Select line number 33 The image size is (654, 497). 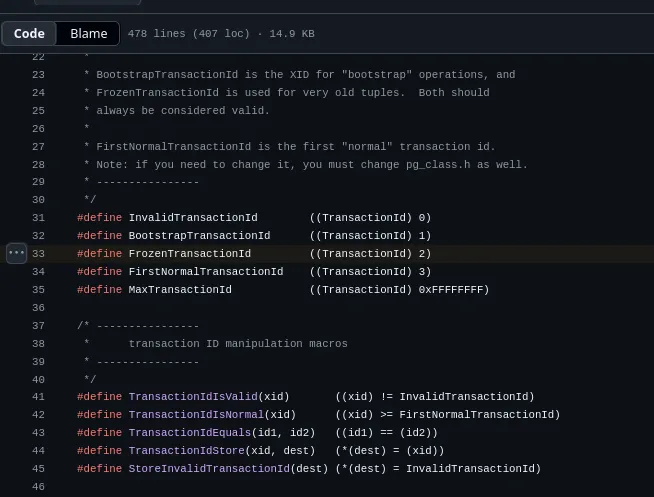(38, 254)
